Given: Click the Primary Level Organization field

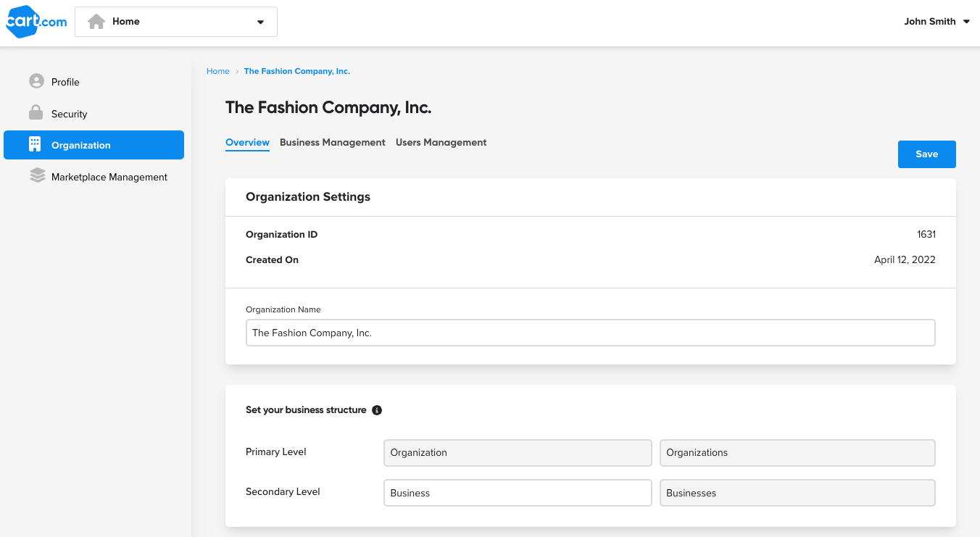Looking at the screenshot, I should pos(518,452).
